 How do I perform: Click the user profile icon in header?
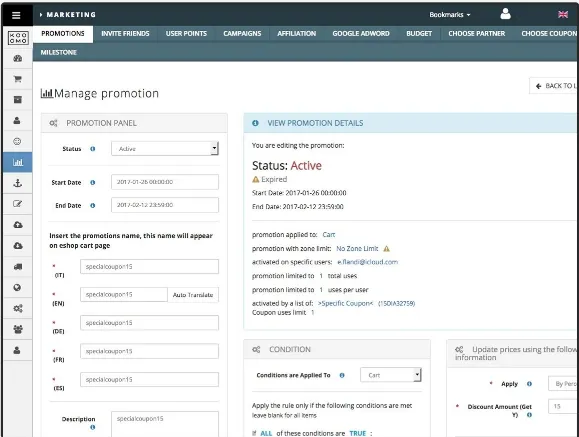505,14
